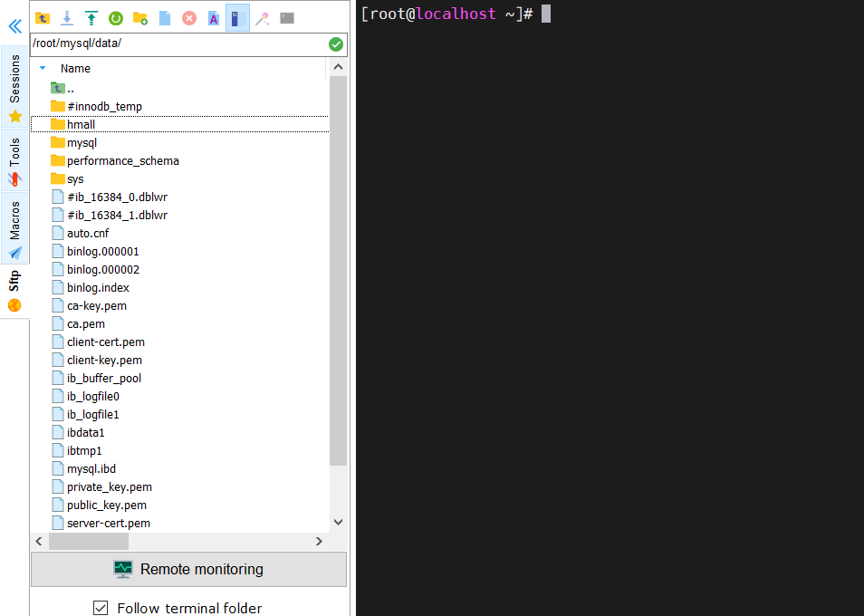Image resolution: width=864 pixels, height=616 pixels.
Task: Select file binlog.000001
Action: (95, 251)
